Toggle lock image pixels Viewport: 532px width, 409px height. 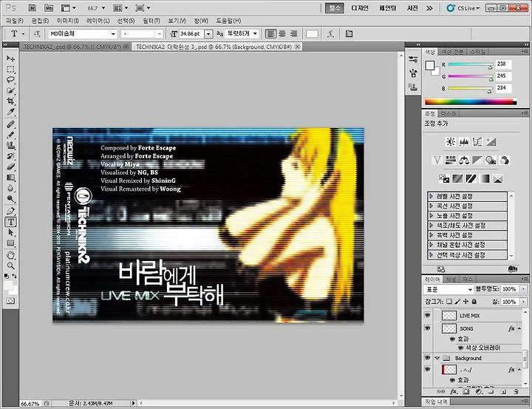[x=457, y=301]
